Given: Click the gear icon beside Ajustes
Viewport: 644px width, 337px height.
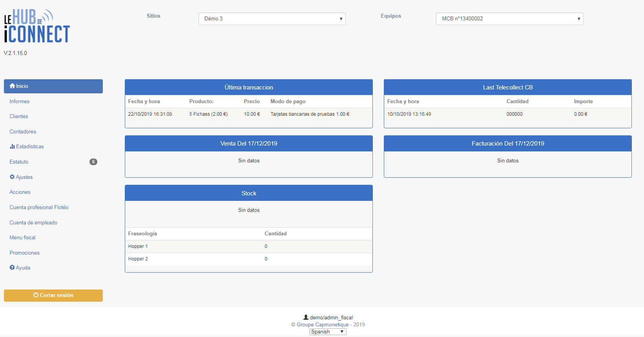Looking at the screenshot, I should pyautogui.click(x=12, y=177).
